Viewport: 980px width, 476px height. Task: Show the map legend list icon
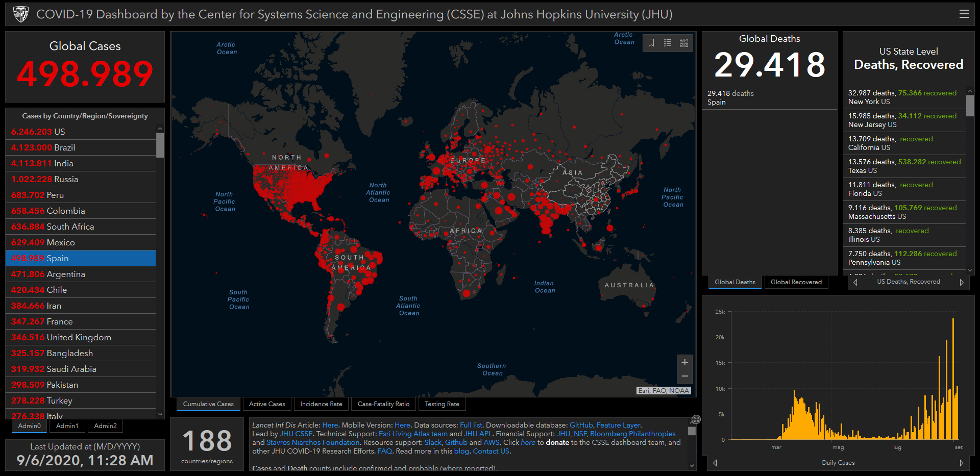pos(667,43)
